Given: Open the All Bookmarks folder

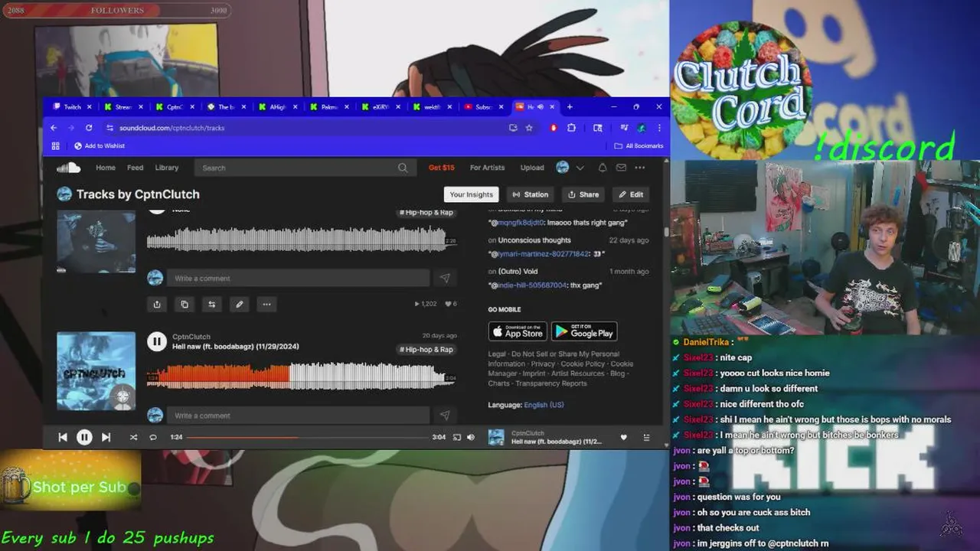Looking at the screenshot, I should (639, 145).
